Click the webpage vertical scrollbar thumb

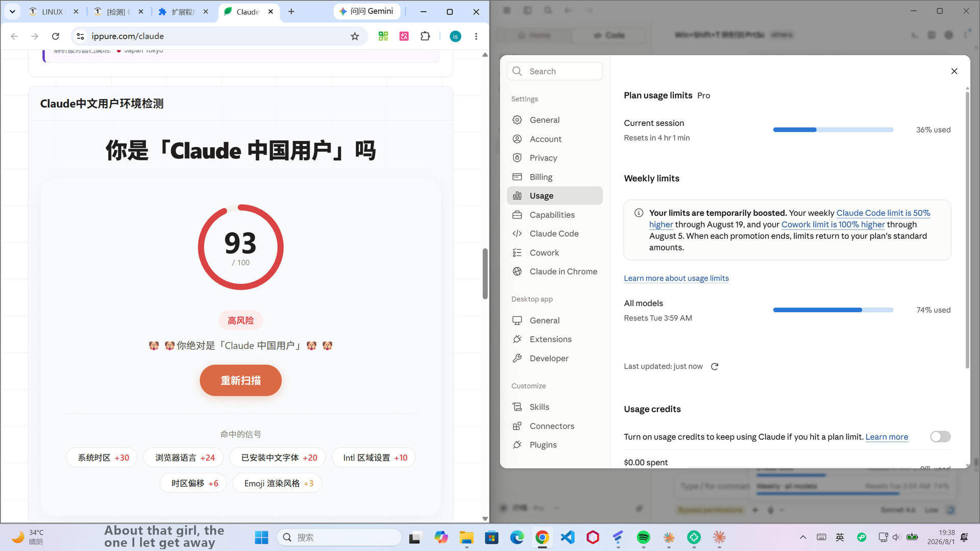coord(485,273)
